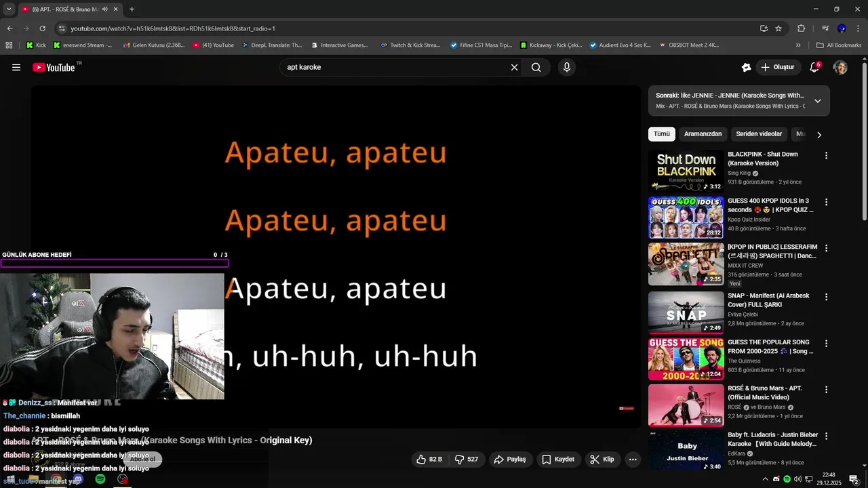Screen dimensions: 868x488
Task: Select the Aramanızdan filter chip
Action: (x=703, y=134)
